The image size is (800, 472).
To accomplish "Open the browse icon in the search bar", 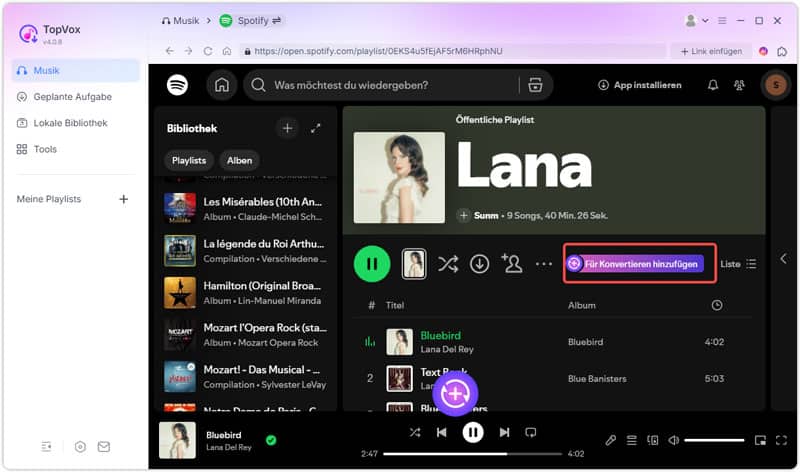I will (x=535, y=85).
